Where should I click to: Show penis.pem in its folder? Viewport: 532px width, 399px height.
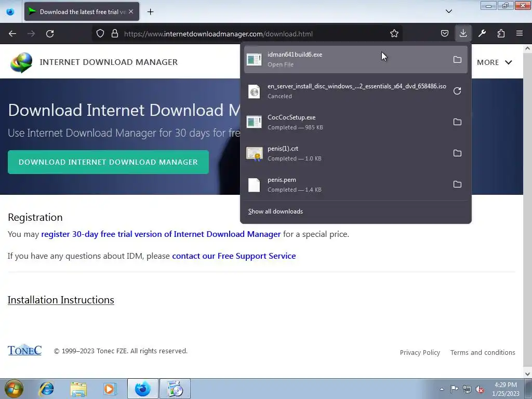click(x=457, y=184)
